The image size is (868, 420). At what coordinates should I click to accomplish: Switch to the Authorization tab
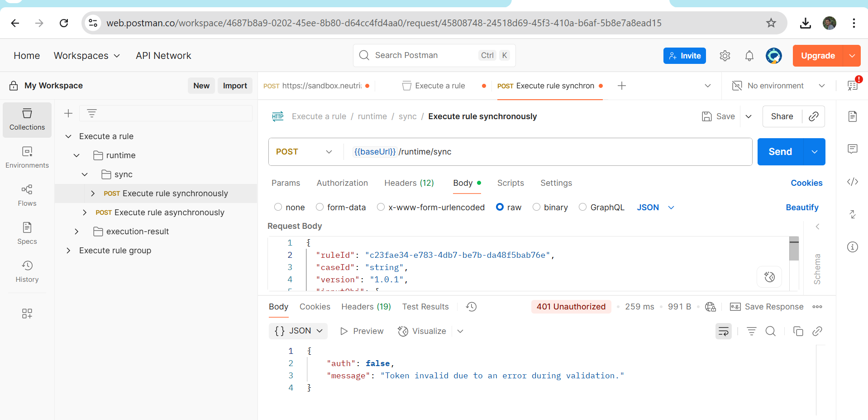point(342,183)
